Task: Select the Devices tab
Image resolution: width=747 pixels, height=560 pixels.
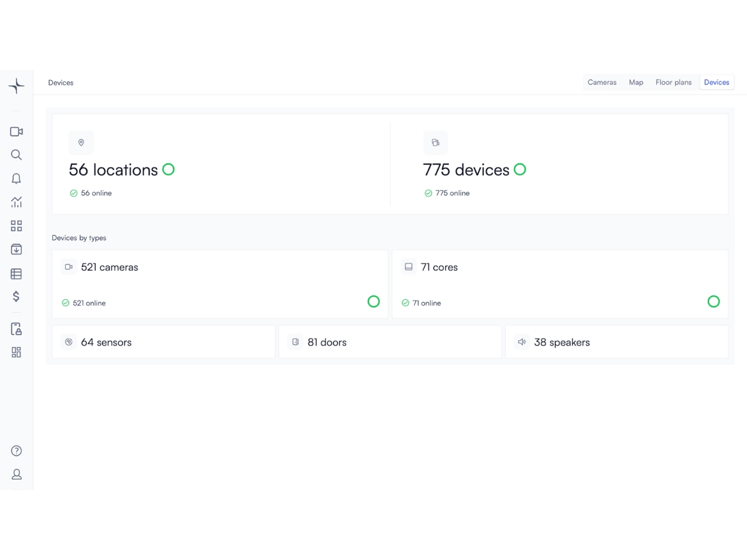Action: pyautogui.click(x=716, y=82)
